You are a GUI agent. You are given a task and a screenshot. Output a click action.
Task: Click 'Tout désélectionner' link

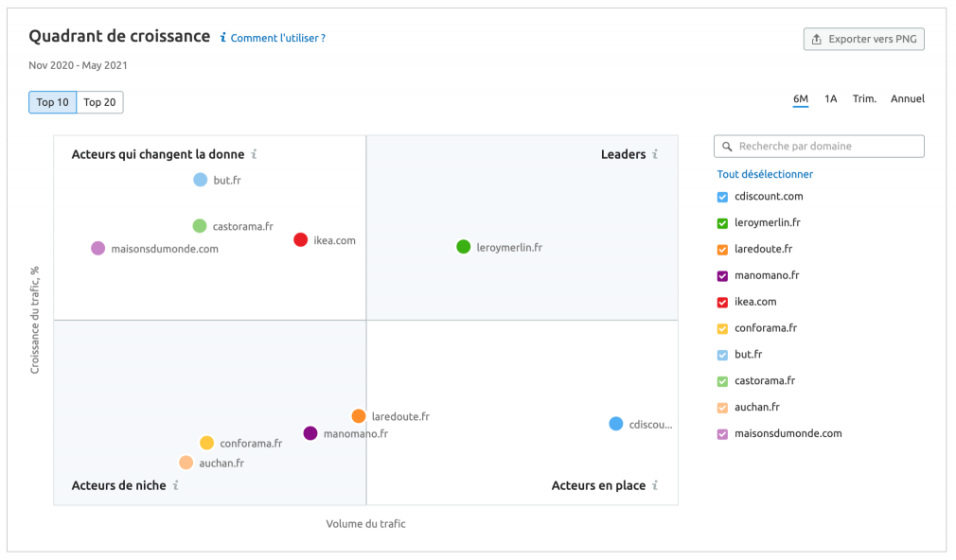[765, 174]
